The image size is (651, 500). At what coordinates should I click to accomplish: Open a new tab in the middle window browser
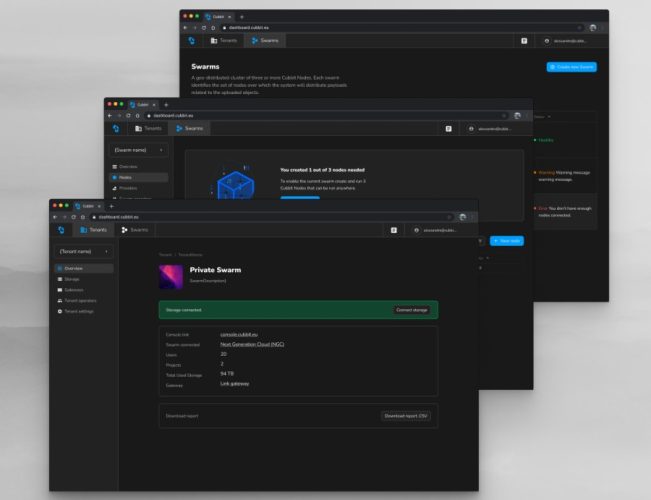pos(166,105)
